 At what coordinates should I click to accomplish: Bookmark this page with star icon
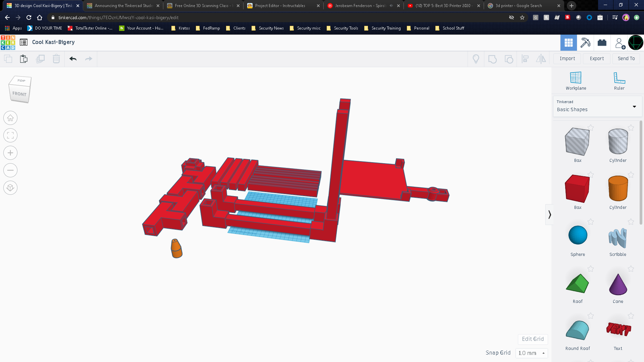[522, 17]
